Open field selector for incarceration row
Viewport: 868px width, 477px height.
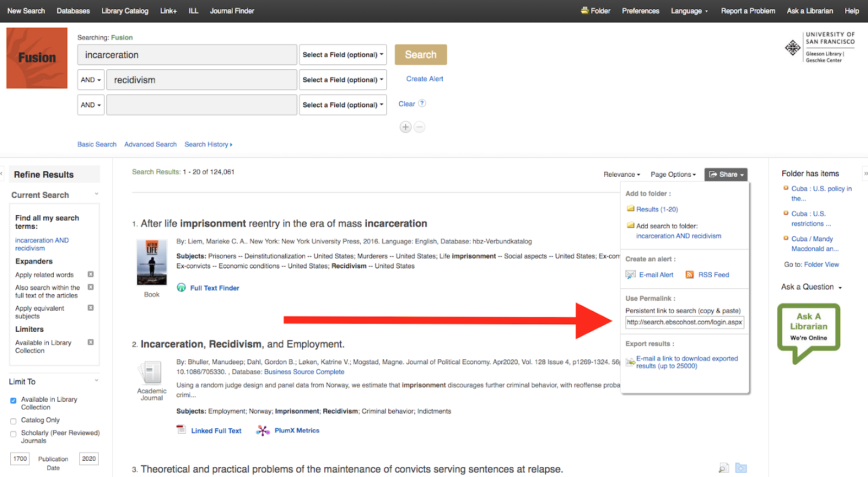[x=343, y=55]
